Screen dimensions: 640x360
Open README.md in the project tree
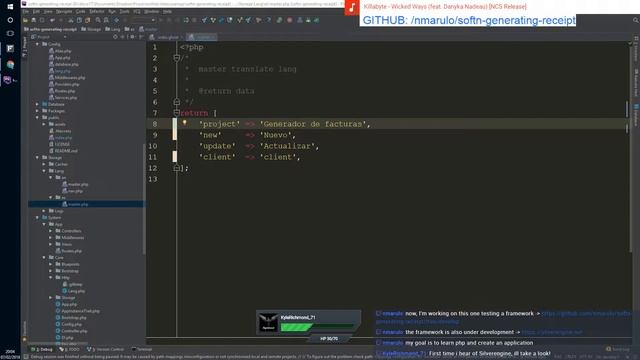click(x=63, y=151)
